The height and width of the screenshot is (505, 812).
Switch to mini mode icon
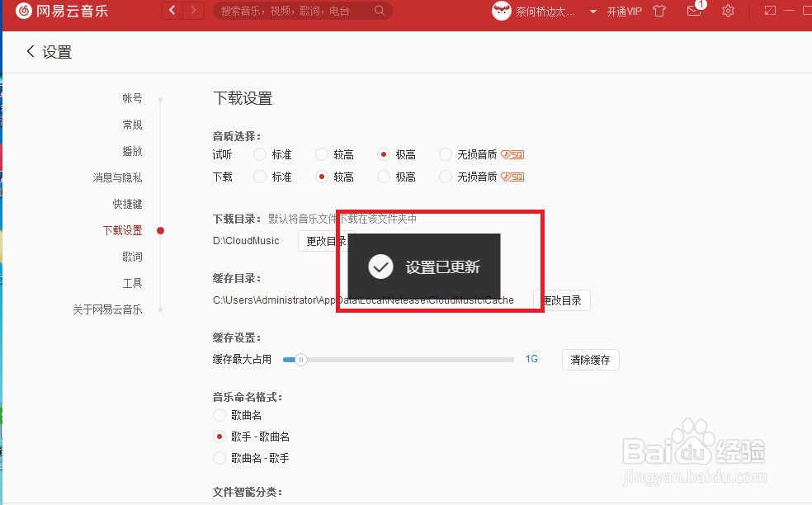click(x=770, y=11)
